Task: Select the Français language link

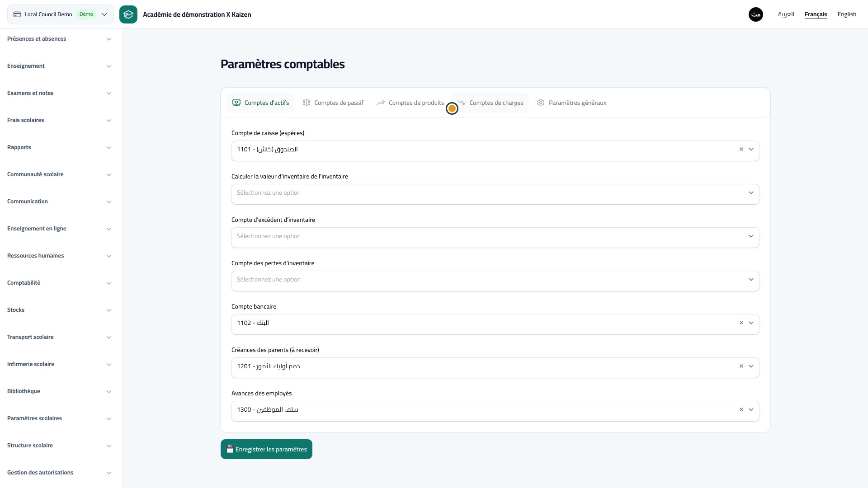Action: click(816, 14)
